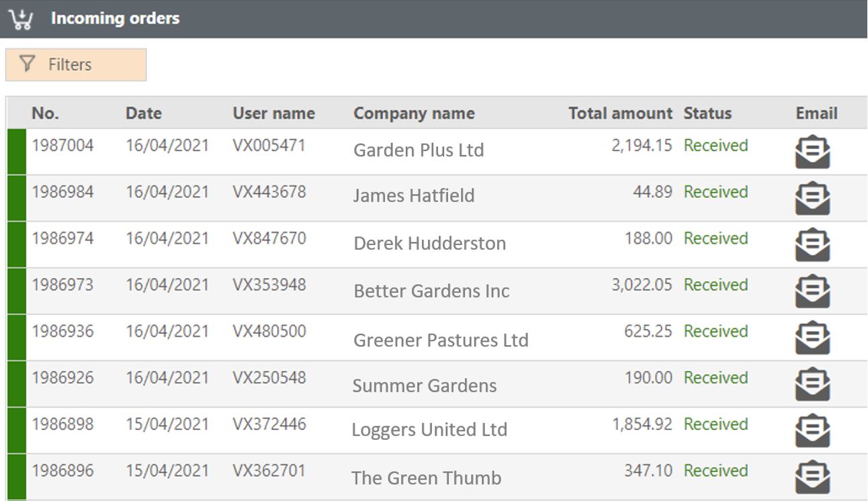
Task: Click green status bar of order 1986936
Action: (16, 337)
